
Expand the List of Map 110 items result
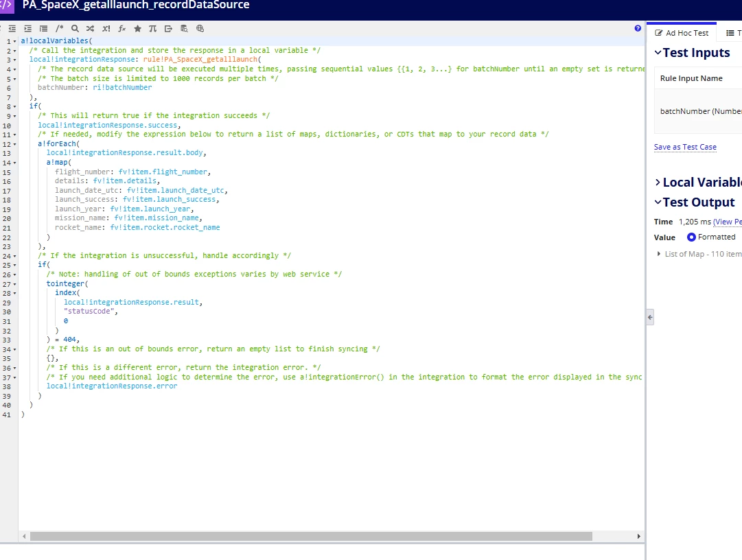coord(659,254)
